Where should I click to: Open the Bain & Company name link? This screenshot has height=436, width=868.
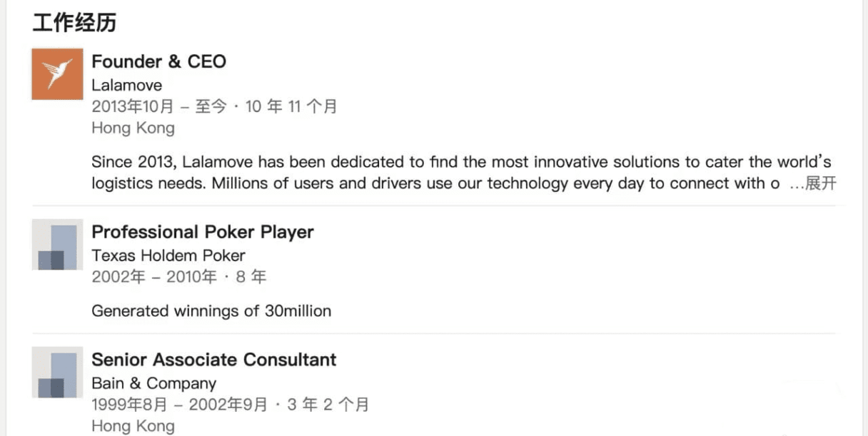[x=154, y=383]
